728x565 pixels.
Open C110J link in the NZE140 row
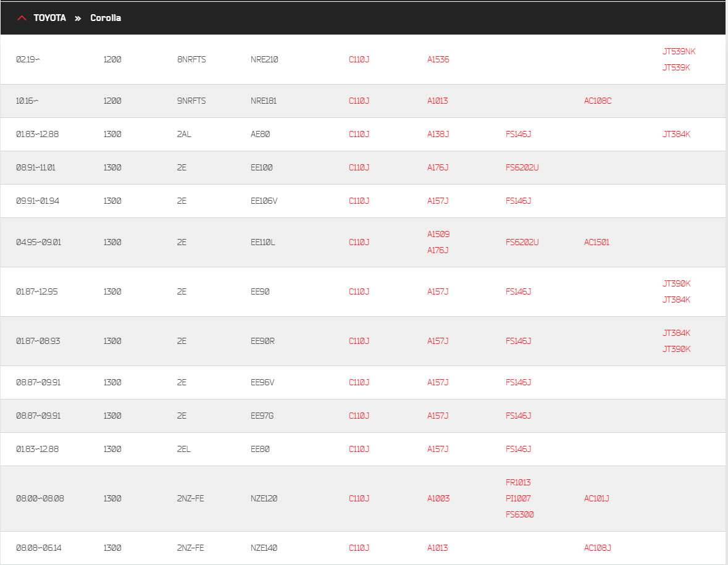click(x=359, y=548)
